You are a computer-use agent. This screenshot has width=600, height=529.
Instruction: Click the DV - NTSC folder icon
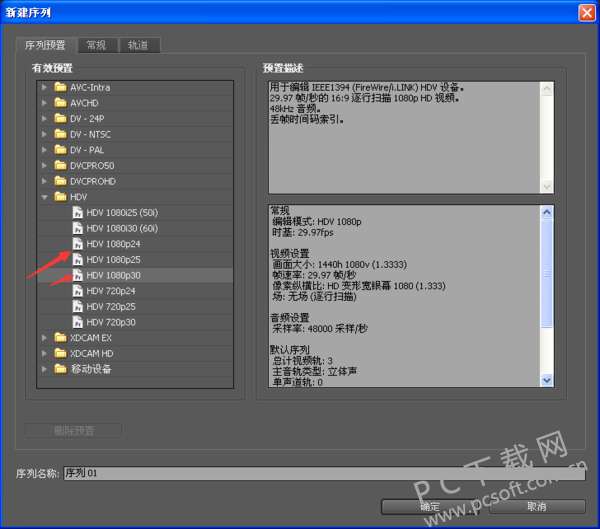(60, 134)
